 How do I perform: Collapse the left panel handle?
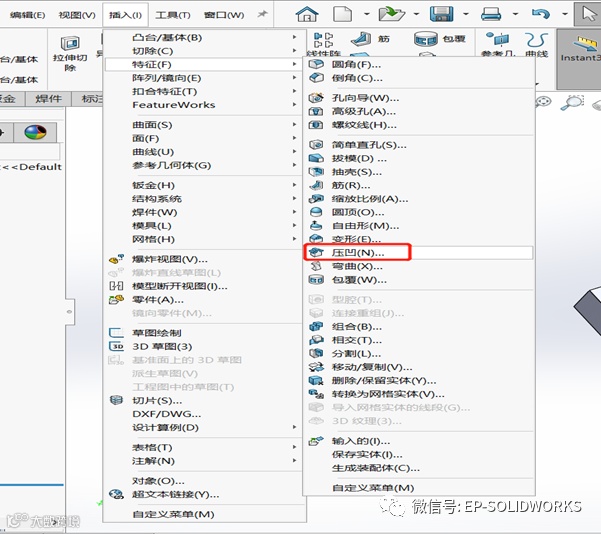click(69, 312)
